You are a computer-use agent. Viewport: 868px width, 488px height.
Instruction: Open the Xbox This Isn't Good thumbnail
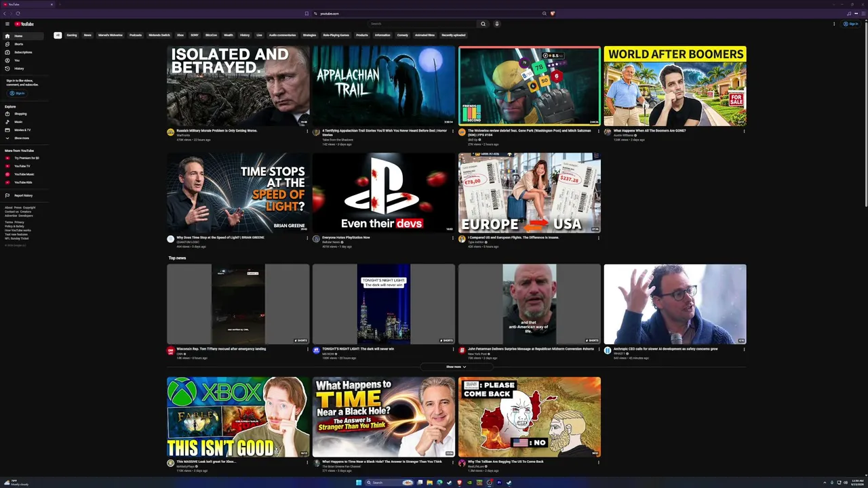(238, 417)
